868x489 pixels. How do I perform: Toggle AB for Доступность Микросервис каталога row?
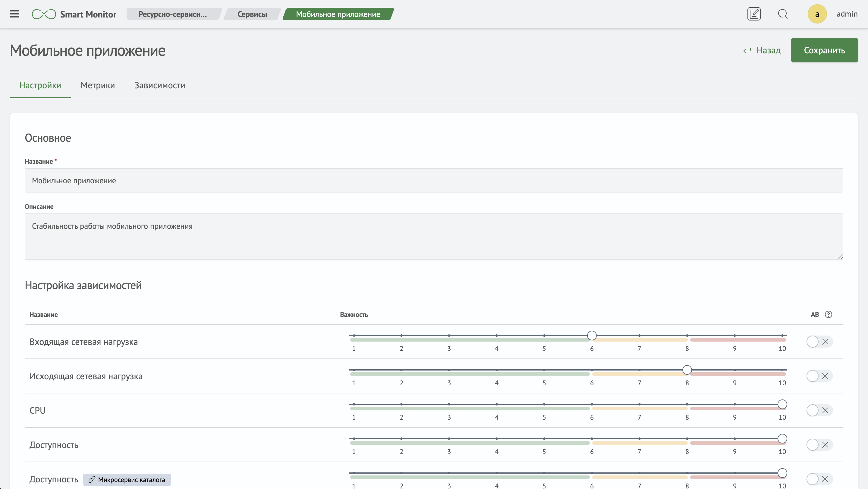(x=819, y=479)
